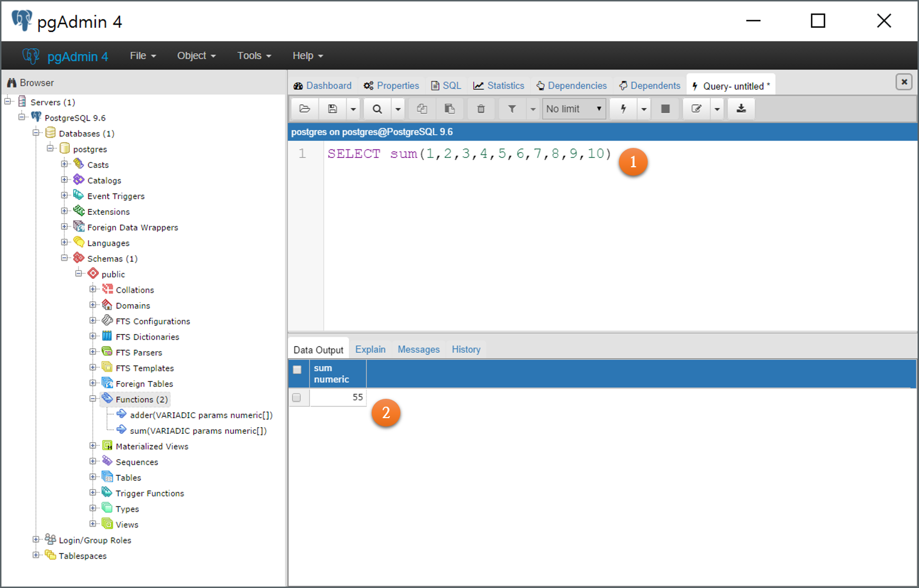Screen dimensions: 919x588
Task: Open the Save options dropdown arrow
Action: click(353, 109)
